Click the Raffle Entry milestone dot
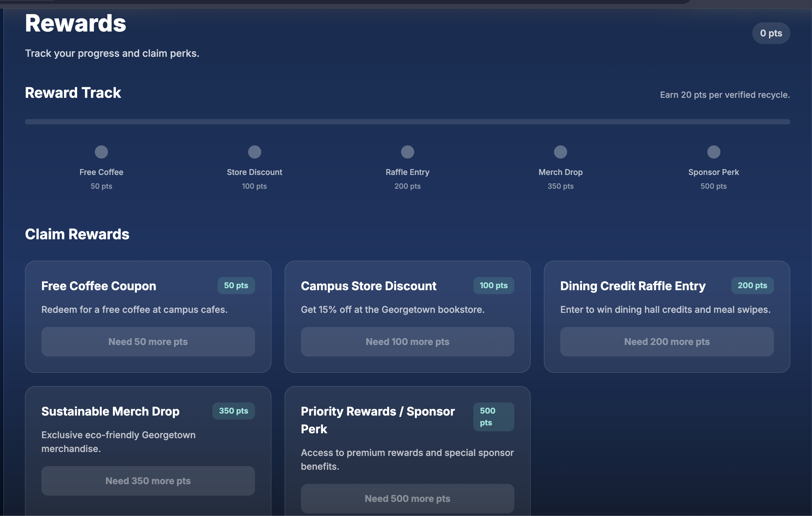Image resolution: width=812 pixels, height=516 pixels. pos(407,152)
